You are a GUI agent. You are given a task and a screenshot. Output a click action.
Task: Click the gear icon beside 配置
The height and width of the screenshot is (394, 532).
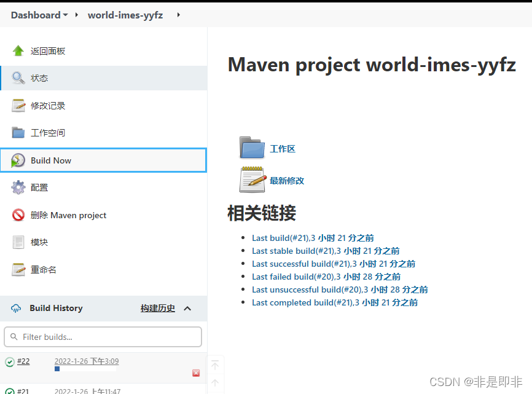point(18,187)
